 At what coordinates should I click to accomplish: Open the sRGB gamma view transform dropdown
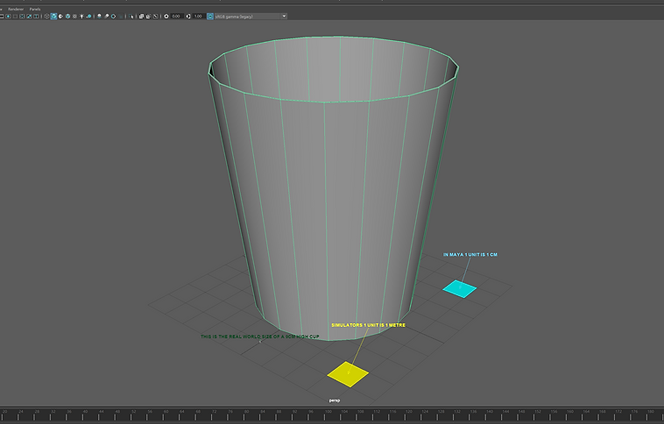click(251, 16)
